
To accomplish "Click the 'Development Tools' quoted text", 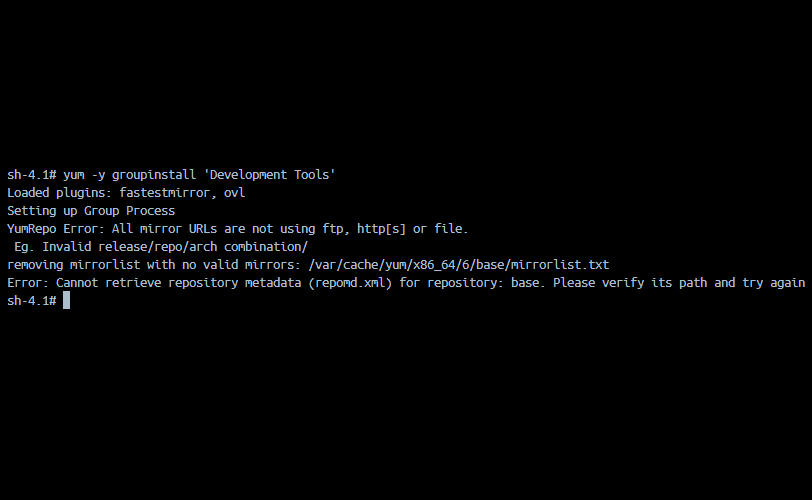I will point(270,175).
